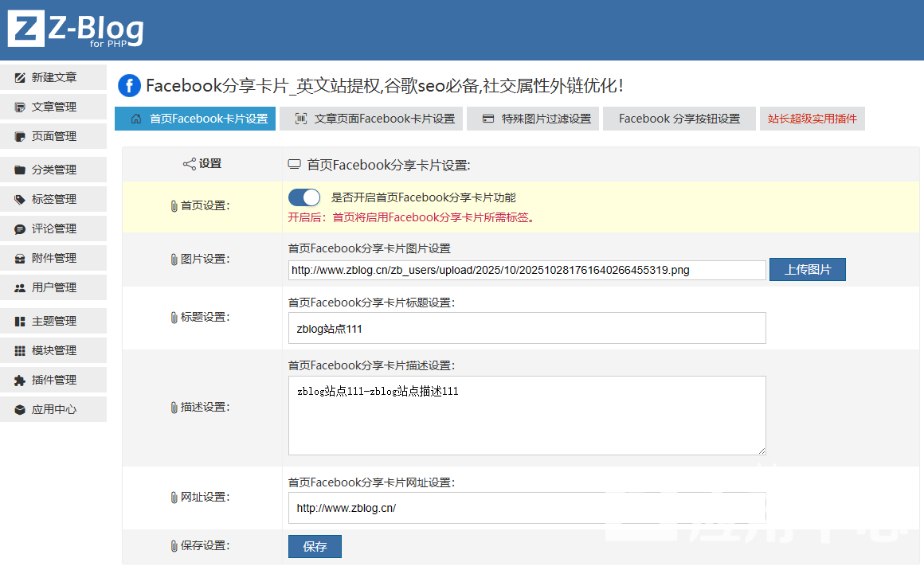Click the User Management (用户管理) people icon
Image resolution: width=924 pixels, height=570 pixels.
click(x=20, y=288)
